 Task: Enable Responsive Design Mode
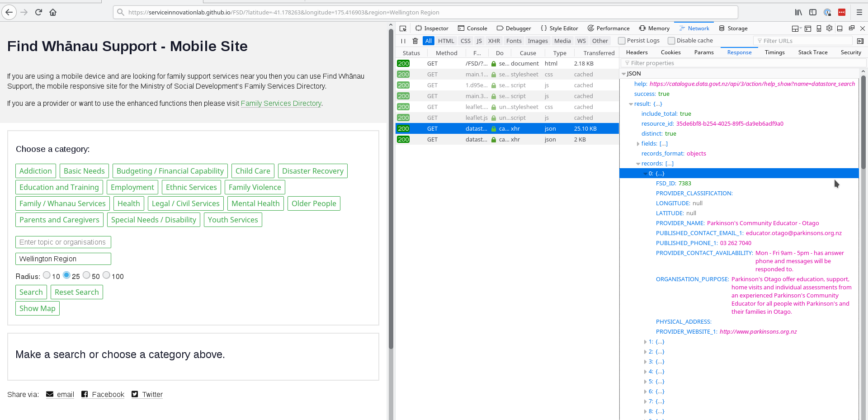(x=819, y=28)
